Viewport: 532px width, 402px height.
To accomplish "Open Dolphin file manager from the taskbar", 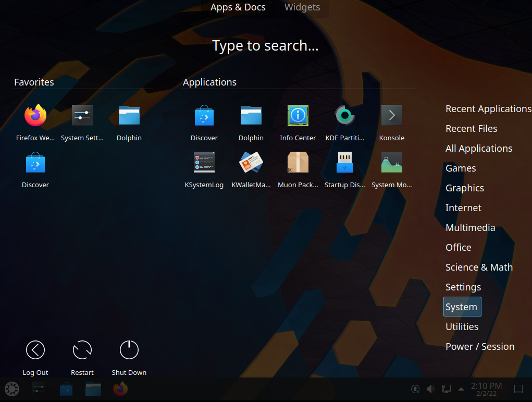I will coord(93,389).
